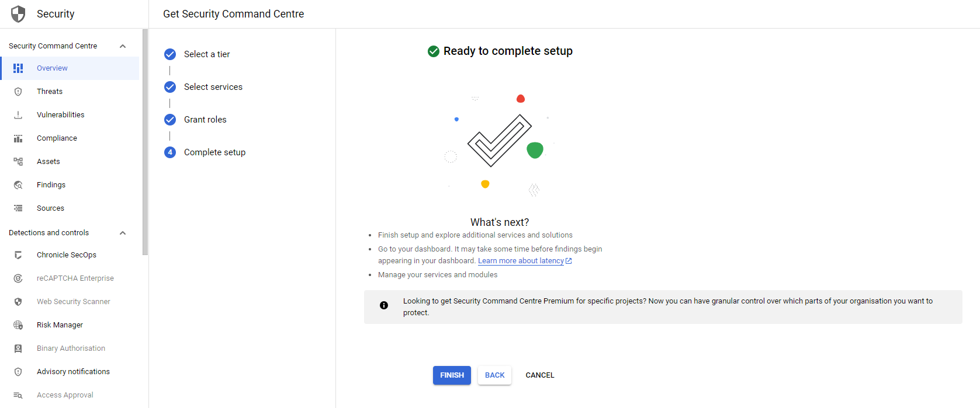Open the Learn more about latency link

tap(520, 260)
